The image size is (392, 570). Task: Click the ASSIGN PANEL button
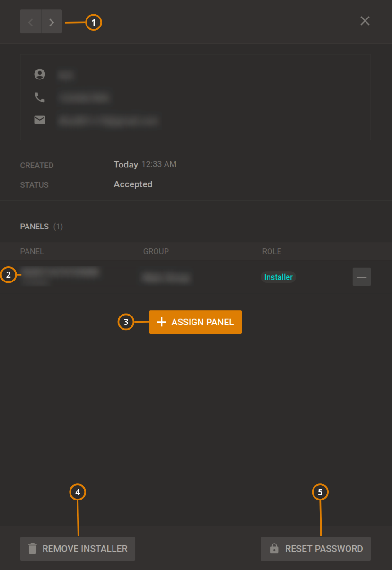195,322
